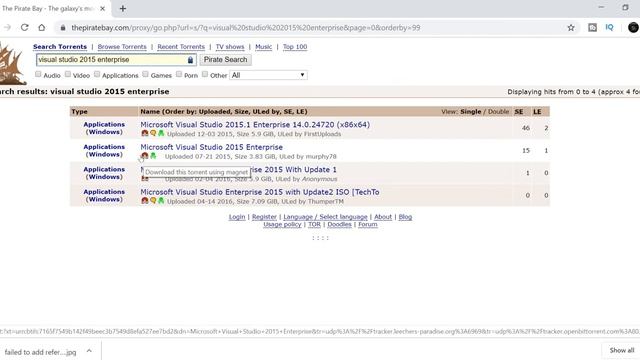Open the Search Torrents menu link
Image resolution: width=640 pixels, height=360 pixels.
(x=60, y=47)
